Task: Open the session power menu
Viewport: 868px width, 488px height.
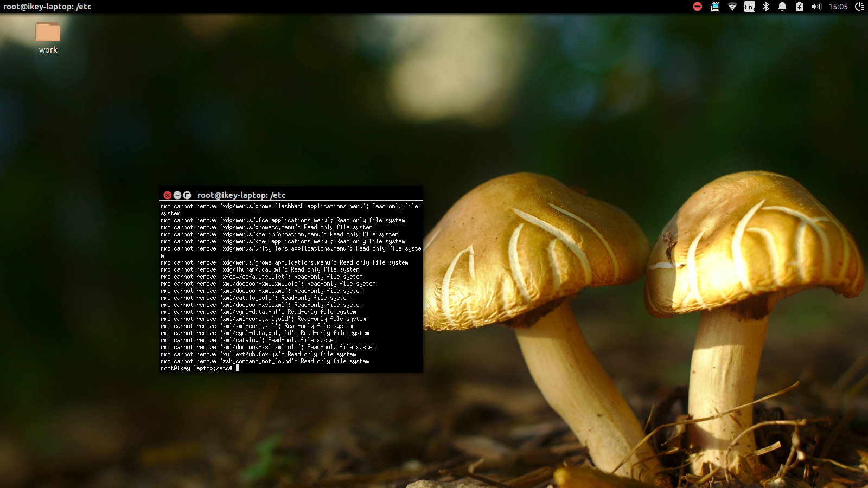Action: coord(860,7)
